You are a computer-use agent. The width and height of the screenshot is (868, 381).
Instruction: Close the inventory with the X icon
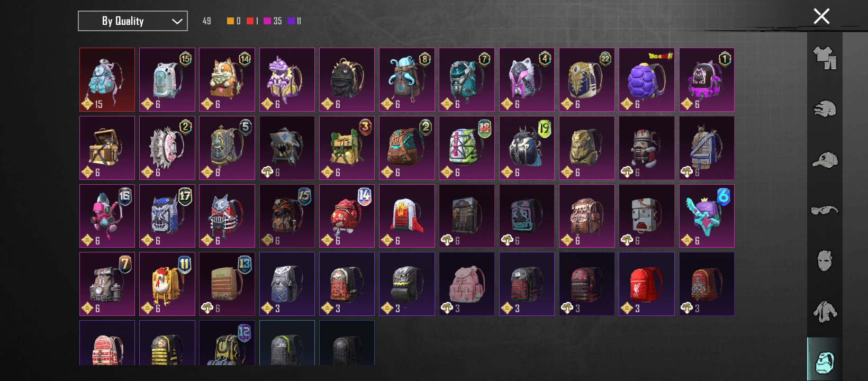pos(821,16)
